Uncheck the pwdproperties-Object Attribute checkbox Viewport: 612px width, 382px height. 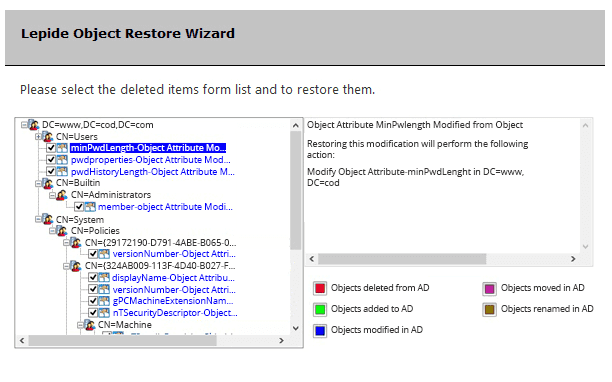(x=51, y=160)
